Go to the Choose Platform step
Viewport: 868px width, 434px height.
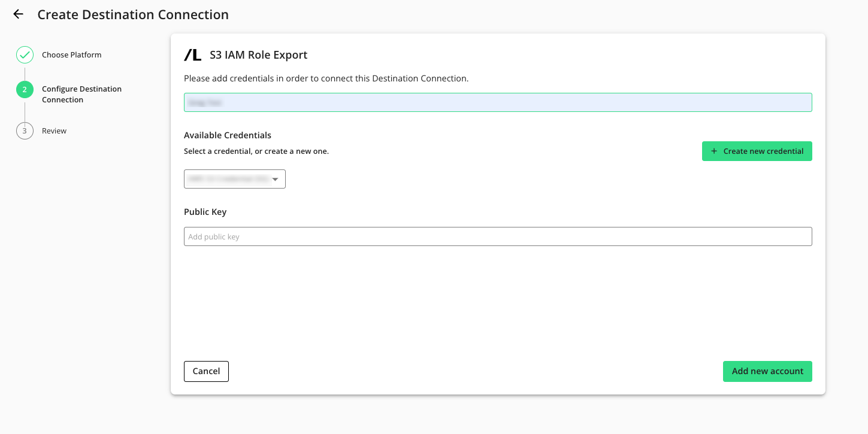click(x=71, y=55)
